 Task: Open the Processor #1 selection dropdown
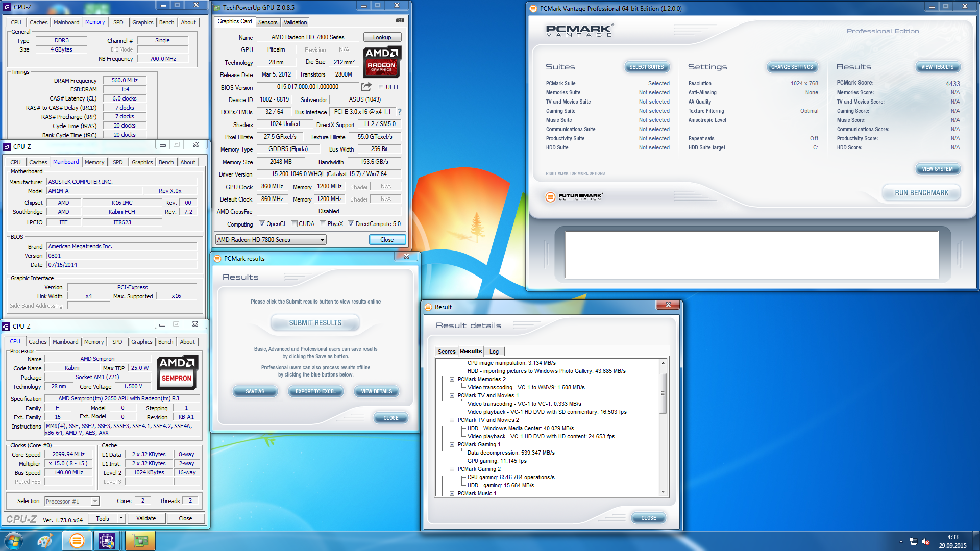coord(71,502)
